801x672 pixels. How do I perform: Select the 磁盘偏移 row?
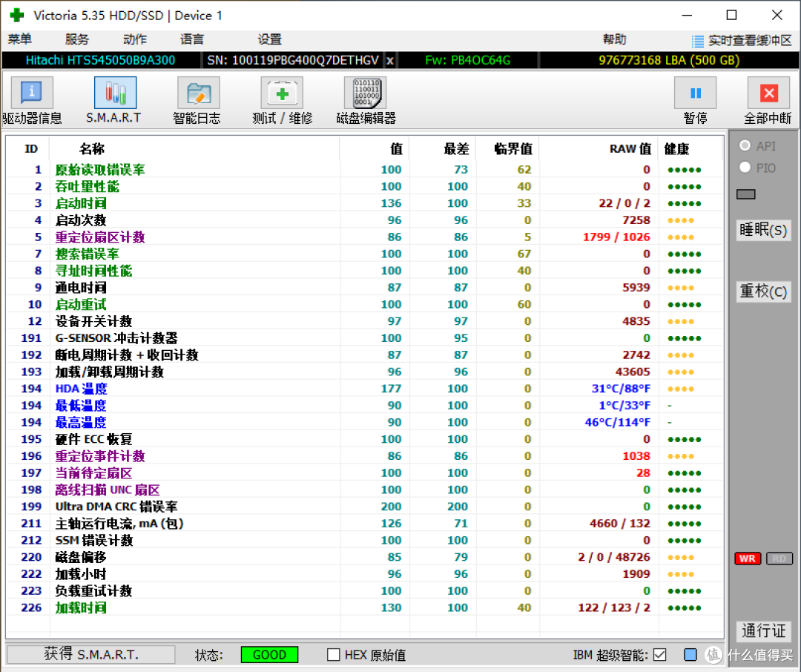coord(364,558)
